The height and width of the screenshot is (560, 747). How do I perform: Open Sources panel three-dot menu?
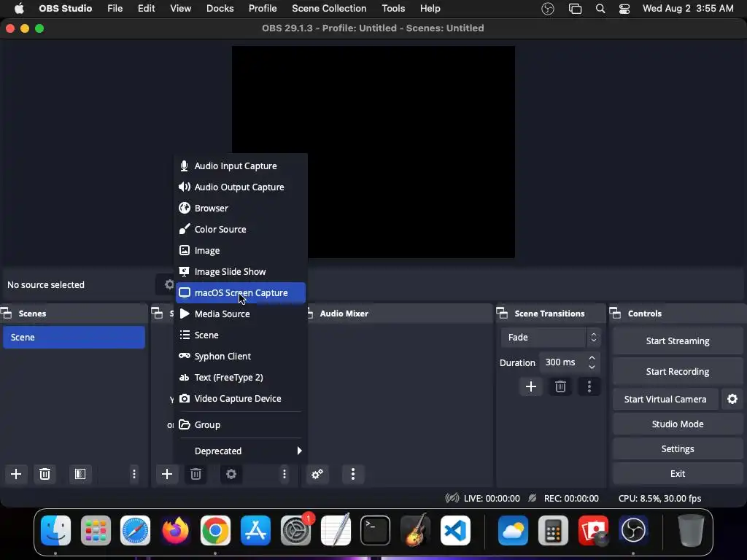pos(285,474)
